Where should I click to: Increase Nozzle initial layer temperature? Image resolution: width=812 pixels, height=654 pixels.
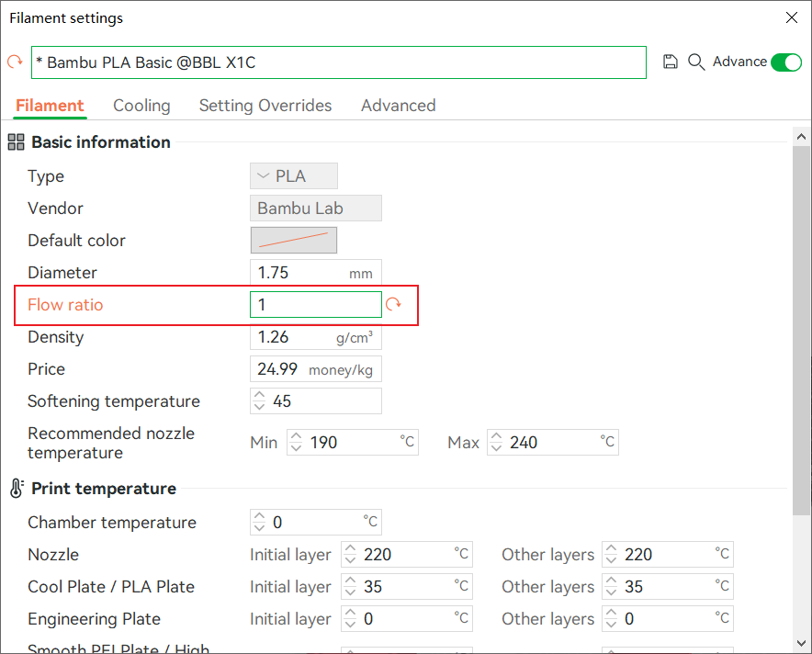coord(351,549)
